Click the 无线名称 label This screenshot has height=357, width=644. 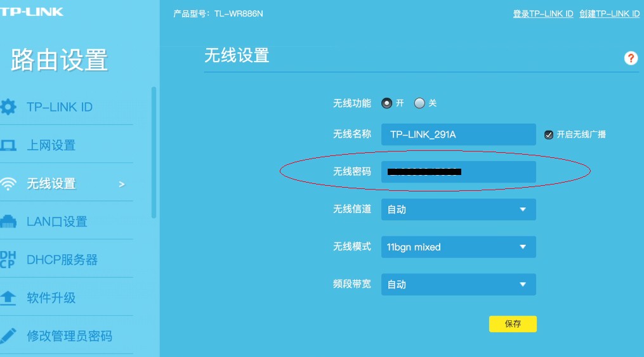[x=352, y=134]
